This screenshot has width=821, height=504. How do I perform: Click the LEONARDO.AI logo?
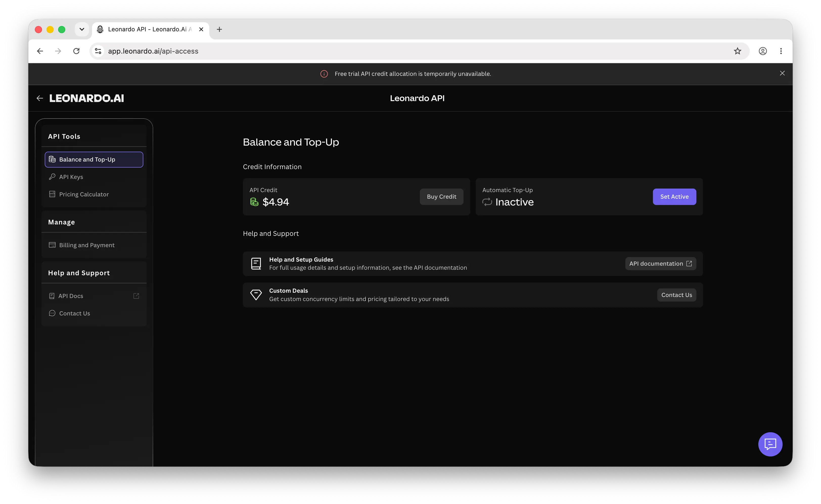(x=87, y=98)
